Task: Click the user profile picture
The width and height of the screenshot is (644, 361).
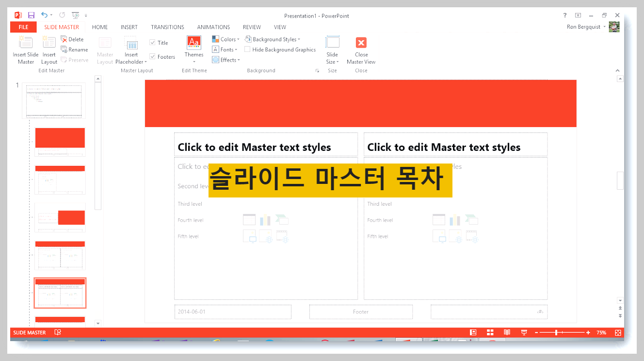Action: point(614,27)
